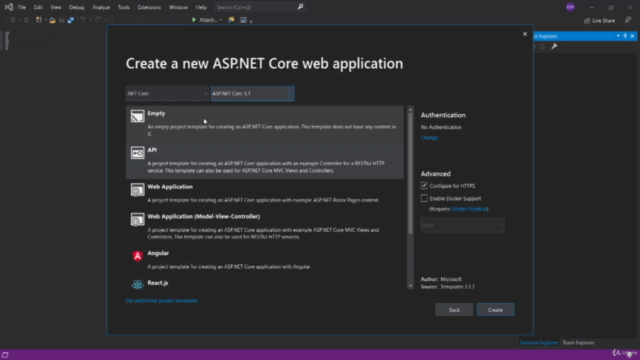Open the purple account avatar
This screenshot has width=640, height=360.
pos(570,7)
